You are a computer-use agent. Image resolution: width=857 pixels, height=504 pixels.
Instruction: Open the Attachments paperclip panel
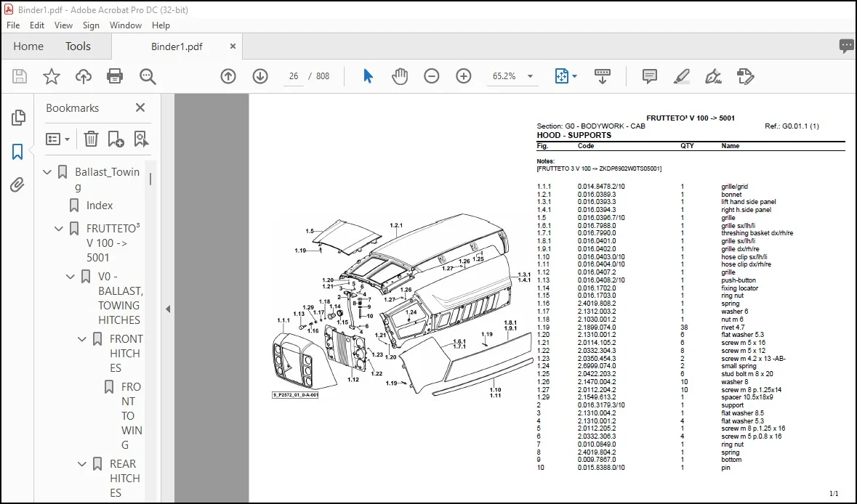click(17, 185)
